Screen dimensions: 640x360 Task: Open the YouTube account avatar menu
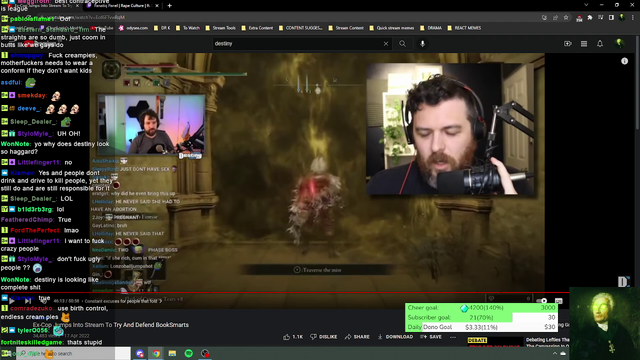pos(620,43)
